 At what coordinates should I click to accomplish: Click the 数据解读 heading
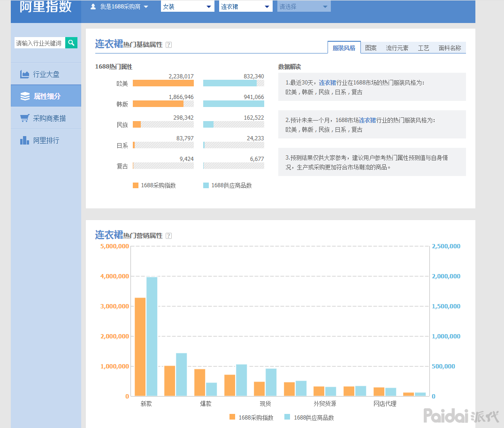coord(289,67)
